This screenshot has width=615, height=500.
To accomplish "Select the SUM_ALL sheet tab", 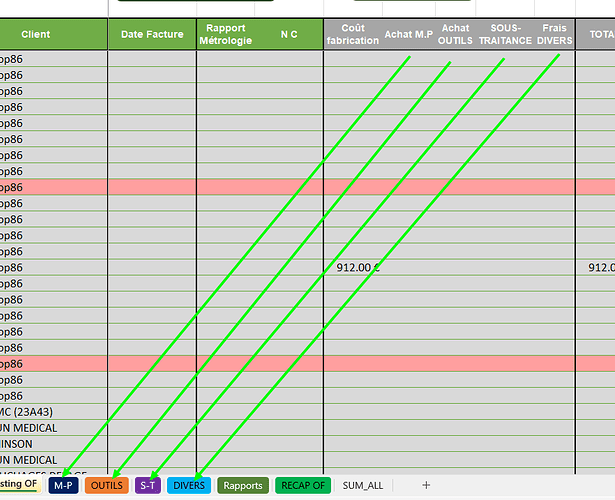I will tap(362, 485).
